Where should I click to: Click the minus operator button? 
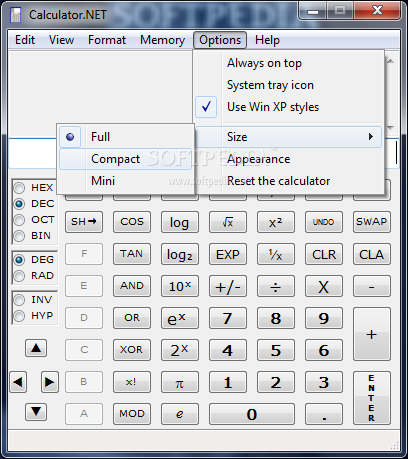click(372, 286)
